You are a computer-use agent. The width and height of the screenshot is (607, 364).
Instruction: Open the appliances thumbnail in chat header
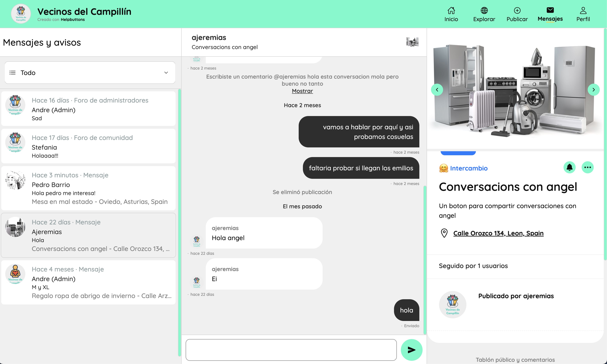click(412, 42)
